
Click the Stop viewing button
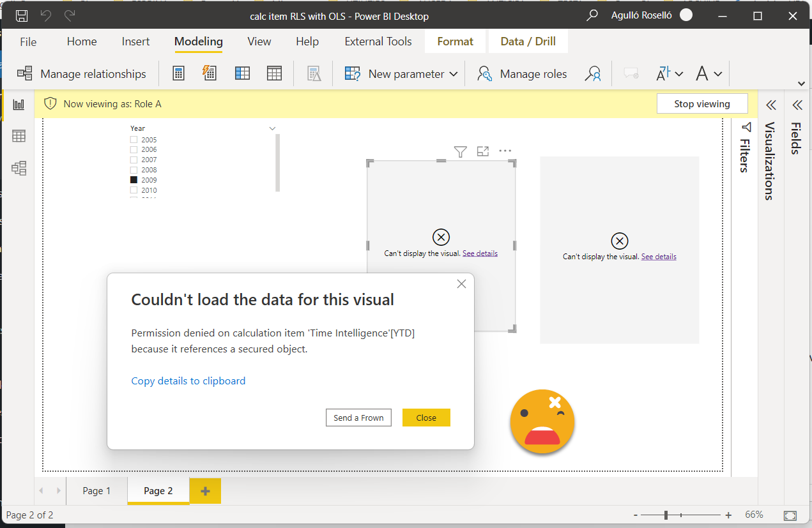[x=701, y=103]
